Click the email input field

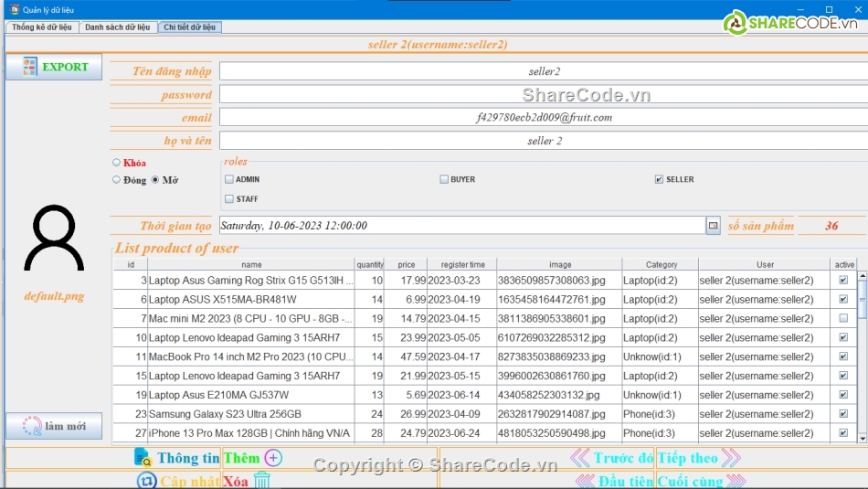click(x=544, y=118)
